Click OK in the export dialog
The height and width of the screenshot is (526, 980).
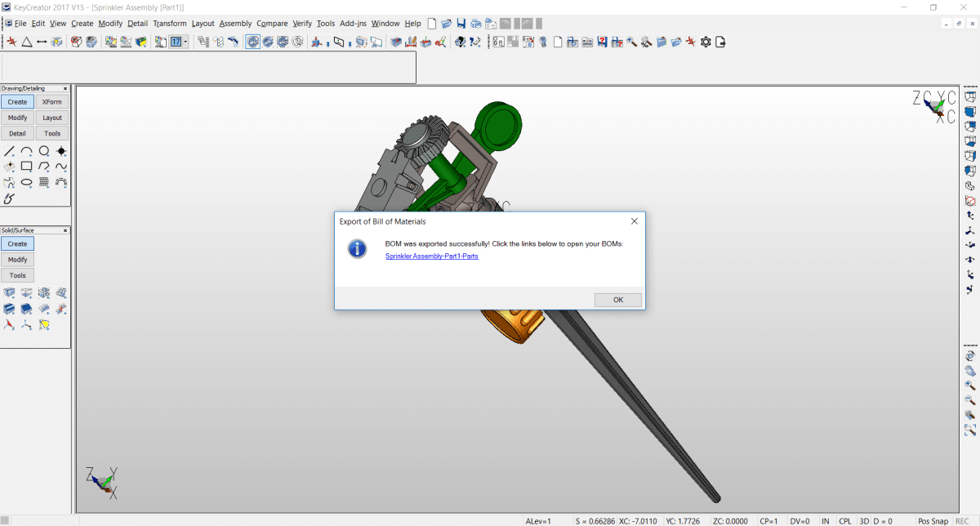coord(618,300)
